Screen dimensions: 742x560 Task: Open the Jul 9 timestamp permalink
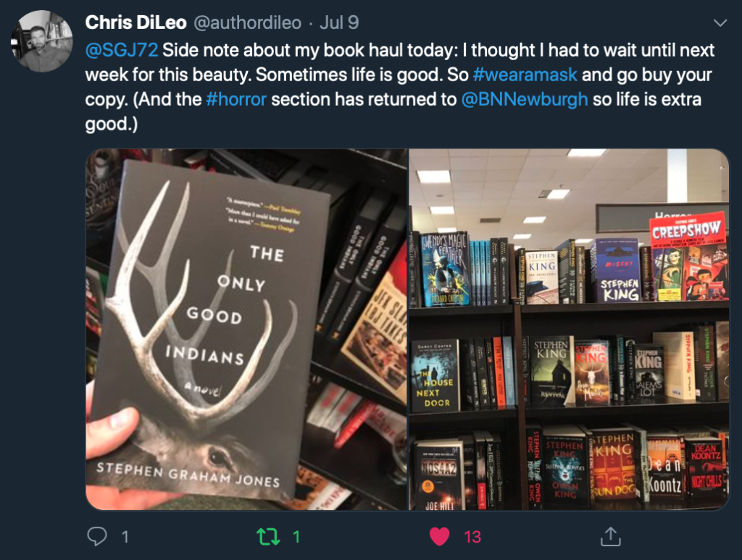click(339, 22)
